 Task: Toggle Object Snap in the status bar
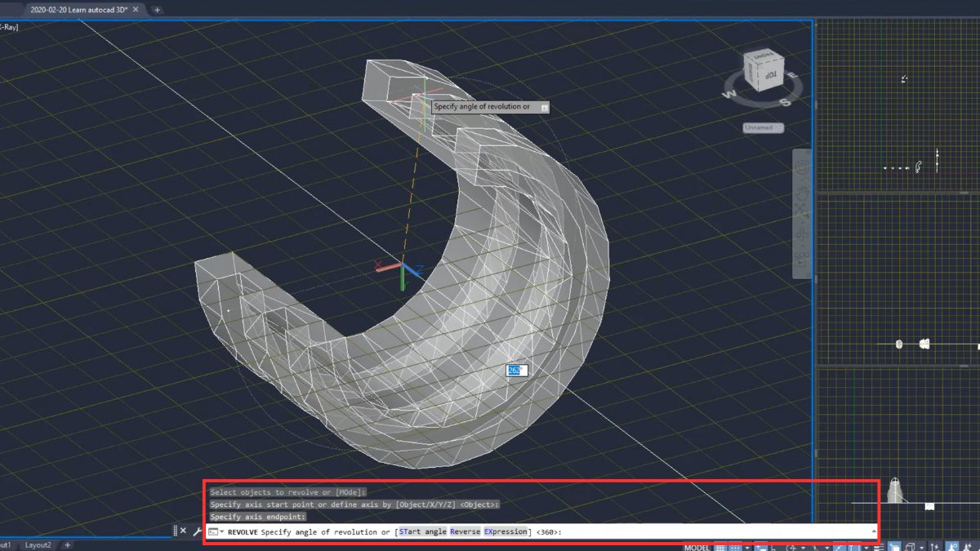click(851, 545)
